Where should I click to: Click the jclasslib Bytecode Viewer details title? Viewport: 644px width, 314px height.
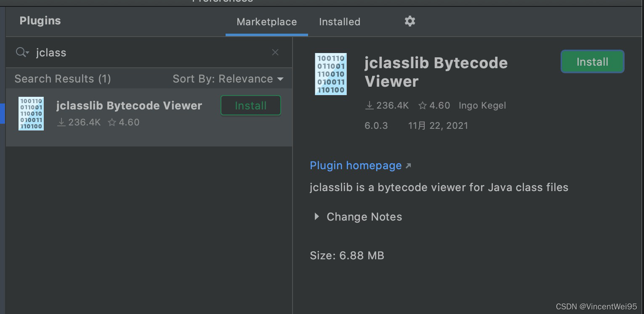(436, 72)
